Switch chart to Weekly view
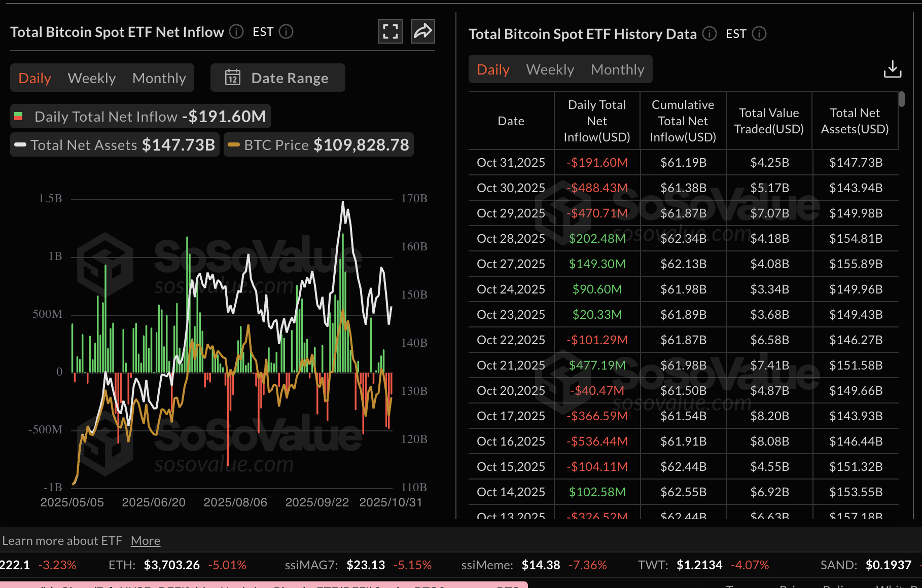This screenshot has height=588, width=922. [91, 78]
